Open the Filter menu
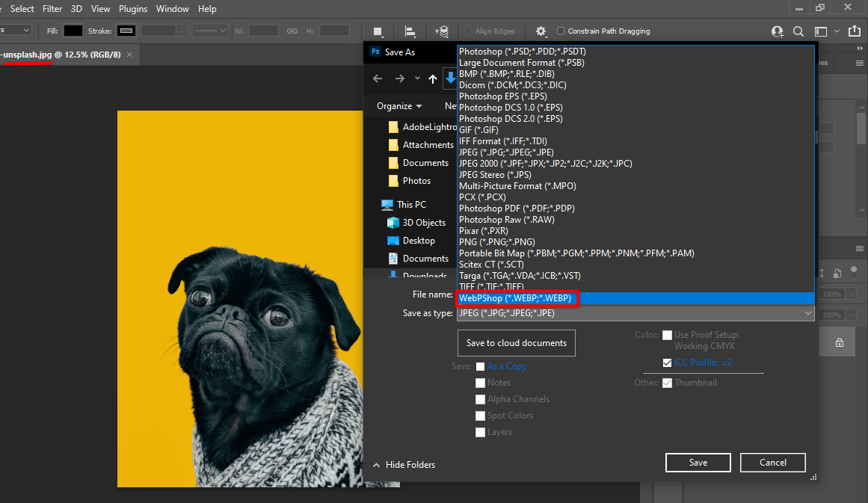 pyautogui.click(x=52, y=9)
